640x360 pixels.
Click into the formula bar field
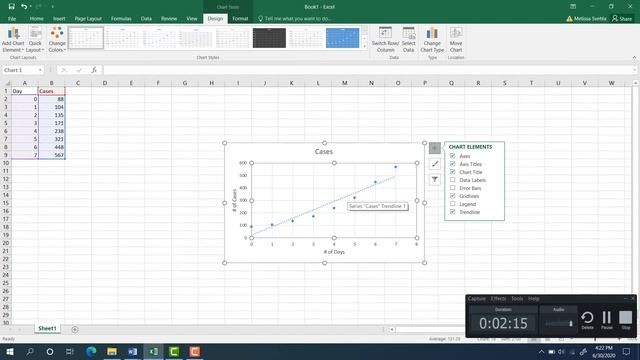[367, 70]
